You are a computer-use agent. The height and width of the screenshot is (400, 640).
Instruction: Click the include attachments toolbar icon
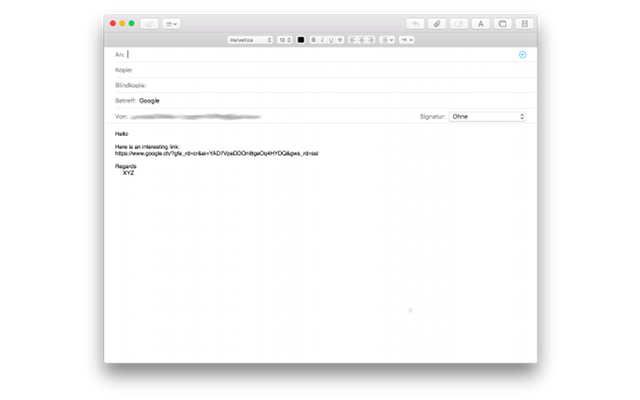click(x=459, y=23)
